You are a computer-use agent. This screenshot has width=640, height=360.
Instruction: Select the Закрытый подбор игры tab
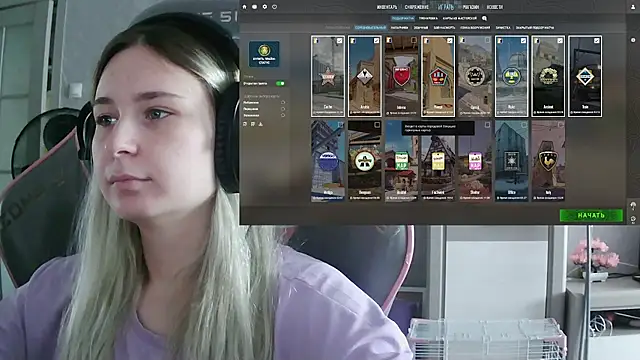(x=535, y=28)
